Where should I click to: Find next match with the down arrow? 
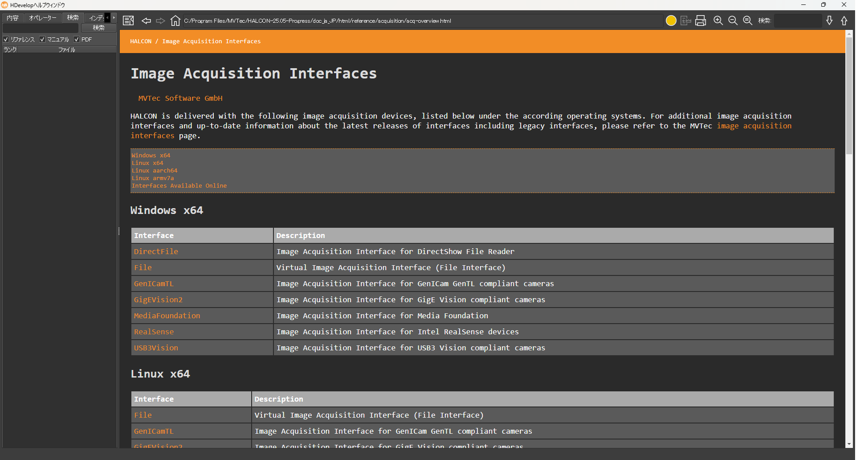829,21
